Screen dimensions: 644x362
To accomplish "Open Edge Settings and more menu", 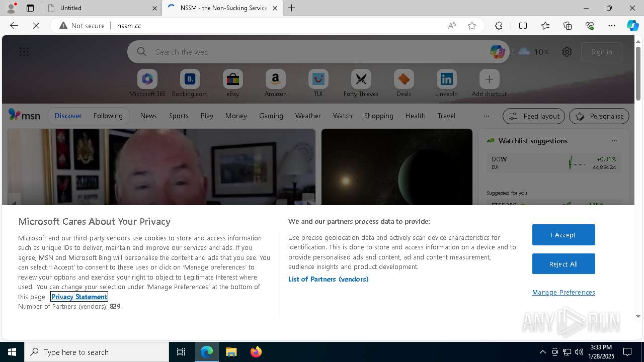I will pos(612,26).
